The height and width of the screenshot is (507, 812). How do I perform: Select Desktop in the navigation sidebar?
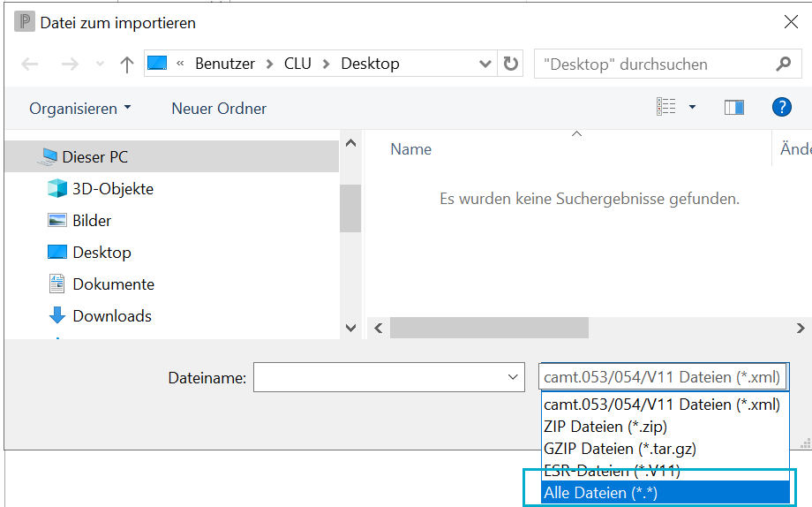[101, 252]
